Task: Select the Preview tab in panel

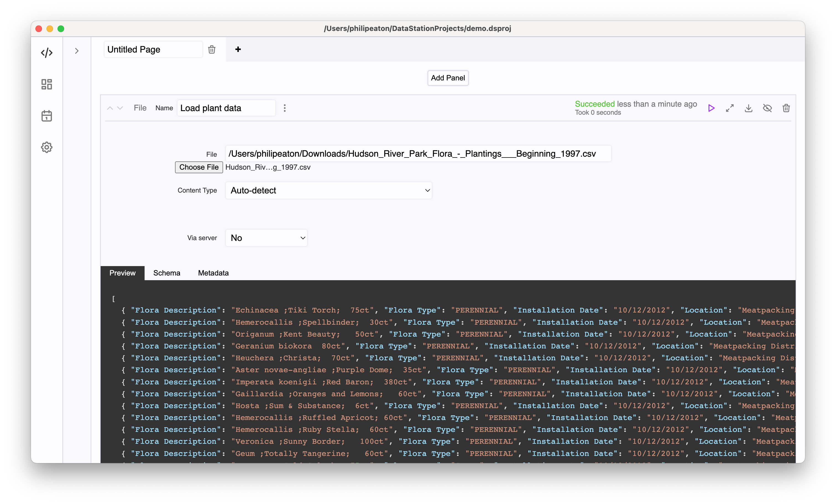Action: click(122, 273)
